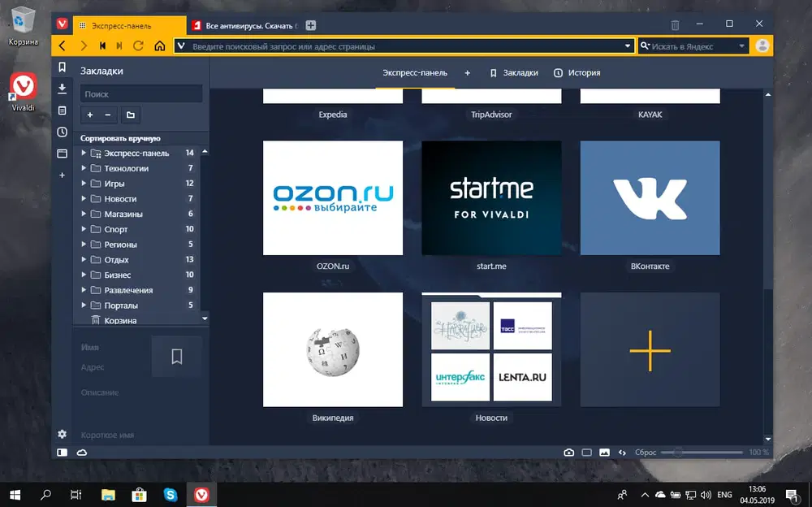Toggle the side panel visibility
Screen dimensions: 812x507
tap(63, 453)
